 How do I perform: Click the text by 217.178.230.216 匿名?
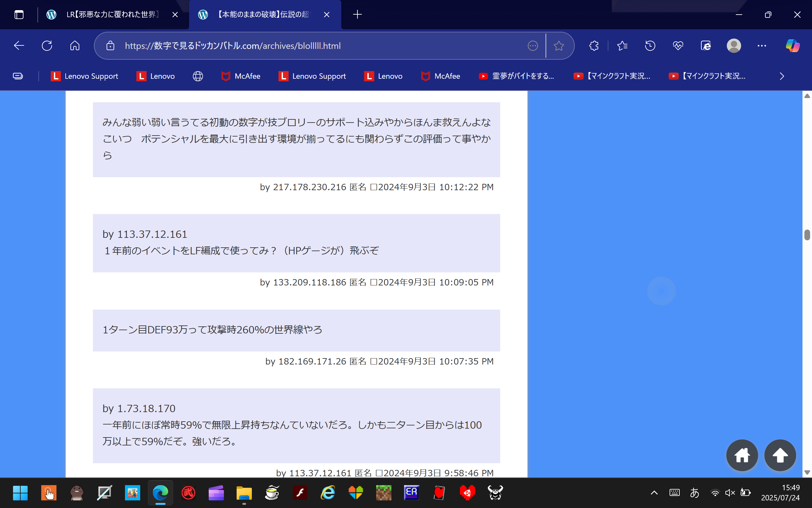[x=313, y=187]
